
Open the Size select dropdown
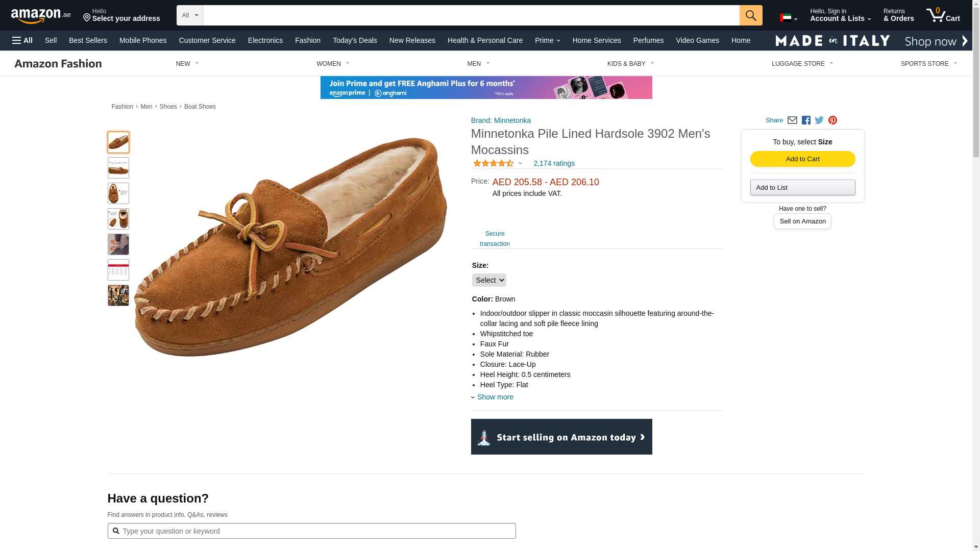click(489, 280)
